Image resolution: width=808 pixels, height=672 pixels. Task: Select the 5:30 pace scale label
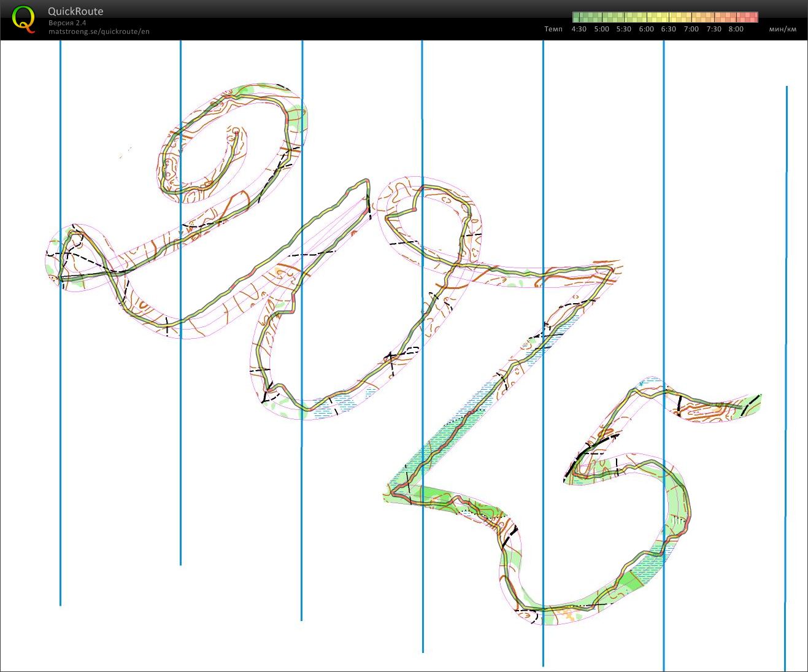pyautogui.click(x=623, y=29)
